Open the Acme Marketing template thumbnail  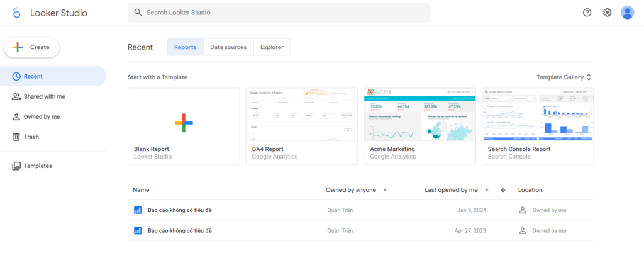point(419,115)
